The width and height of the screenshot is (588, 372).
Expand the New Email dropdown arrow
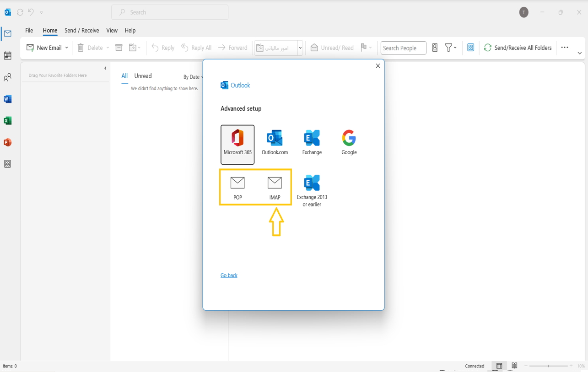(x=67, y=48)
